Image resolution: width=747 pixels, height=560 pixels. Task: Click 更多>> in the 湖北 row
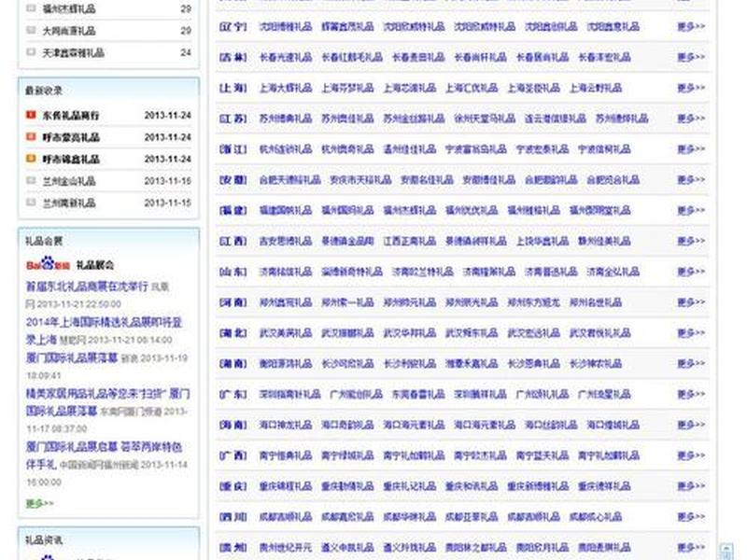pos(691,333)
